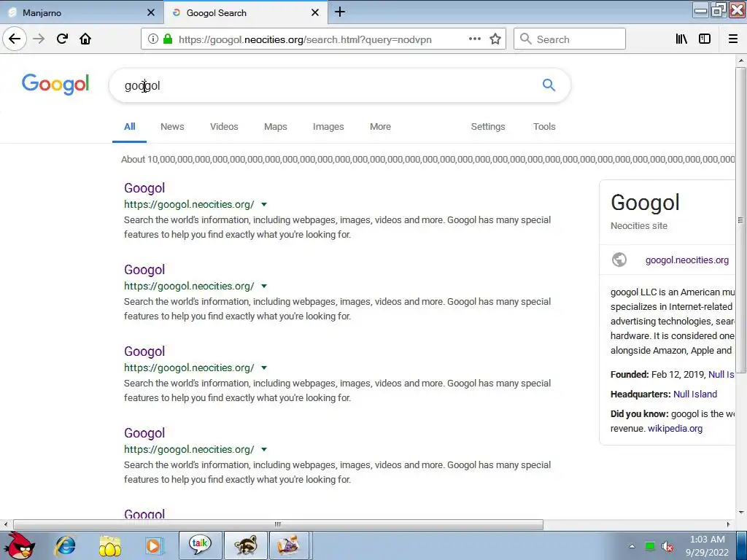Open the paint palette taskbar app

(290, 545)
